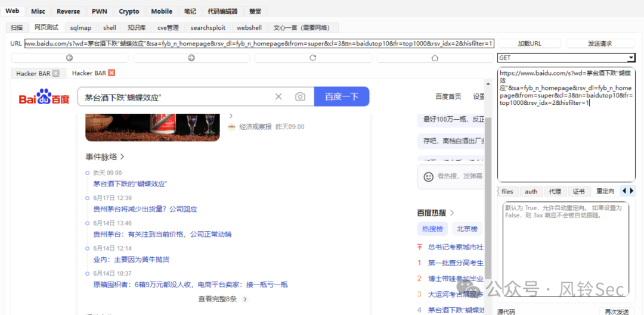Click the 百度一下 search button

click(342, 96)
